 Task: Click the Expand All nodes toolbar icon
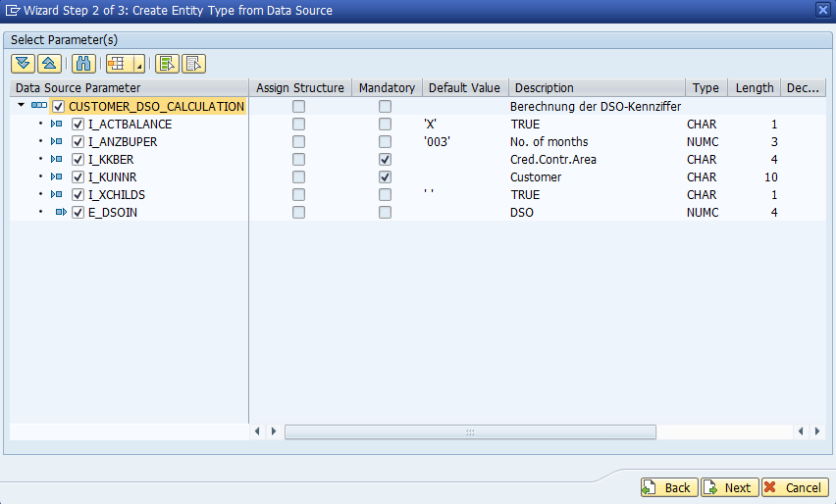23,64
